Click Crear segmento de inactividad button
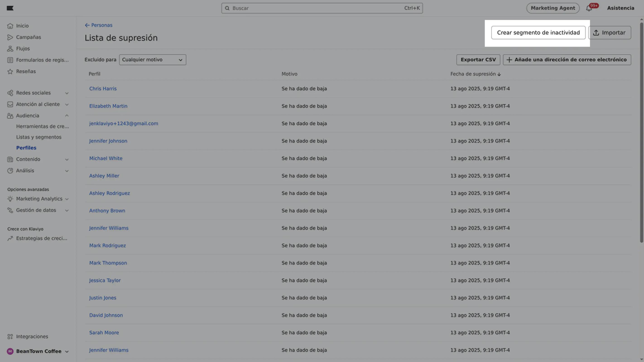 pyautogui.click(x=538, y=33)
